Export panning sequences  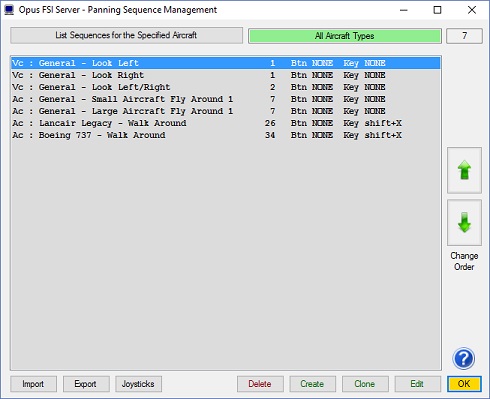(x=86, y=384)
